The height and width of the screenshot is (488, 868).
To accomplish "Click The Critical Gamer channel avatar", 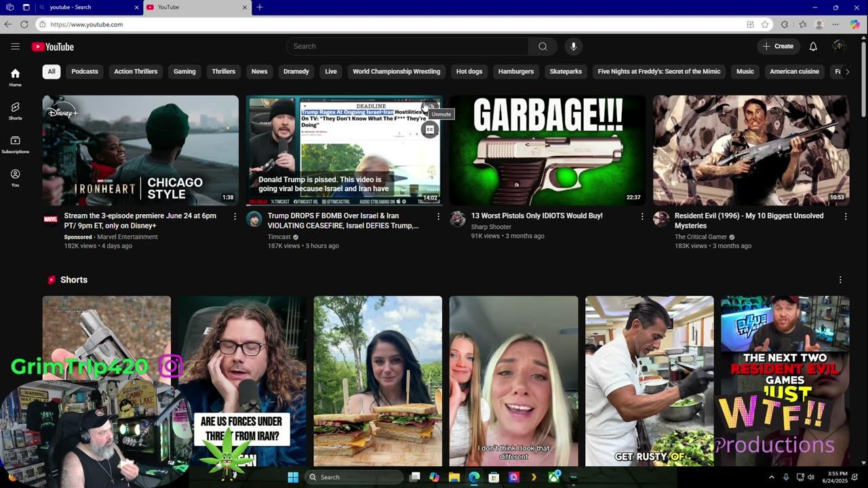I will 661,218.
